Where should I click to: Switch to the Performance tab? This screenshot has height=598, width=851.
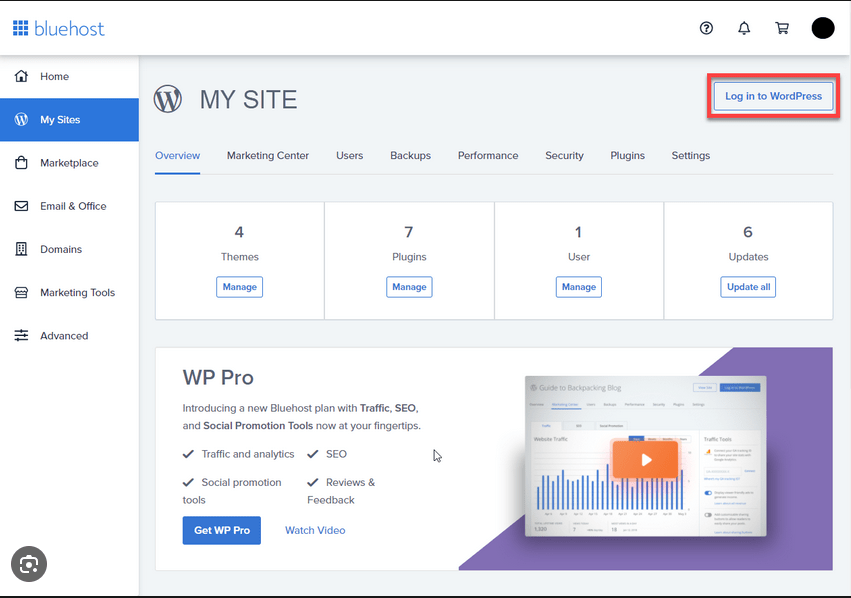pos(488,156)
